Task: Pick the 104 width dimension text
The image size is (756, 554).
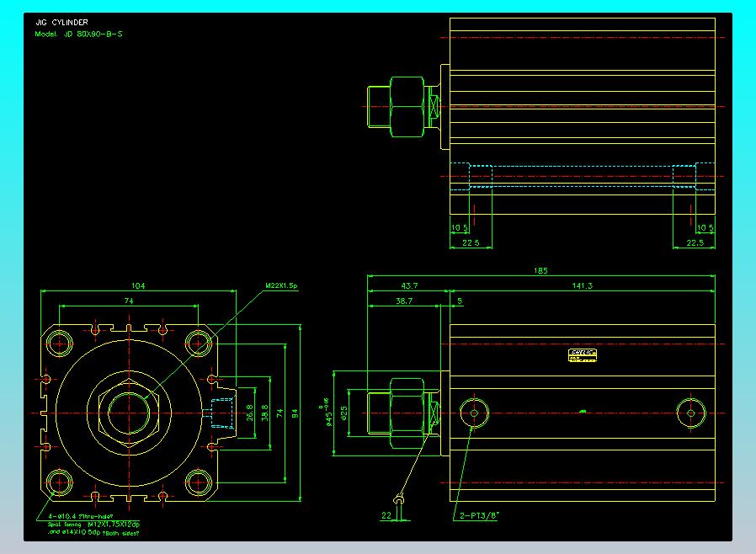Action: [138, 286]
